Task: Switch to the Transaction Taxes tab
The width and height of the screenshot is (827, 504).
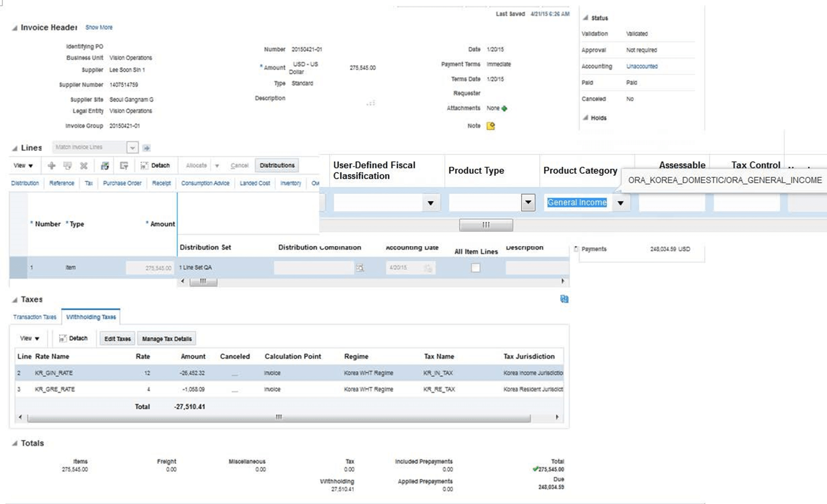Action: [x=34, y=317]
